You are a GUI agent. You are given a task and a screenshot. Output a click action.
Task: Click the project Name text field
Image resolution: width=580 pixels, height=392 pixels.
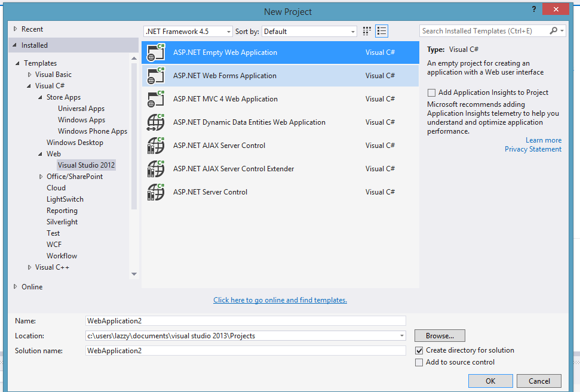tap(245, 321)
